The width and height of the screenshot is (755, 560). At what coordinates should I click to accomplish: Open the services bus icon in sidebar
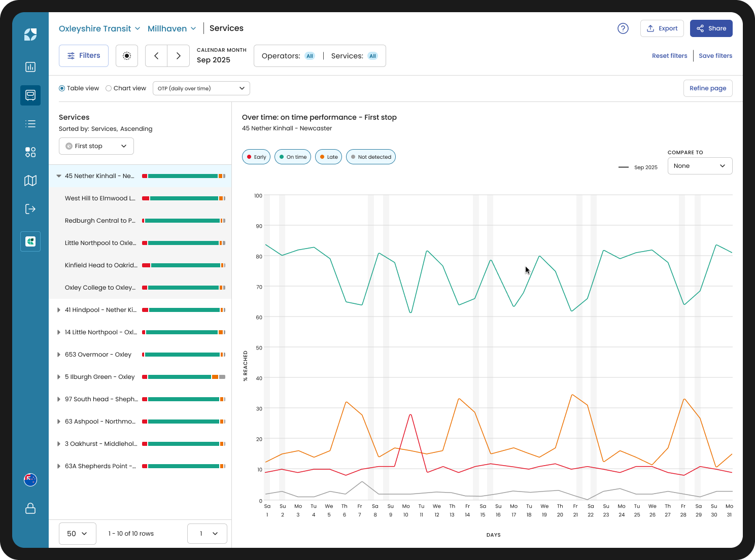click(x=30, y=95)
